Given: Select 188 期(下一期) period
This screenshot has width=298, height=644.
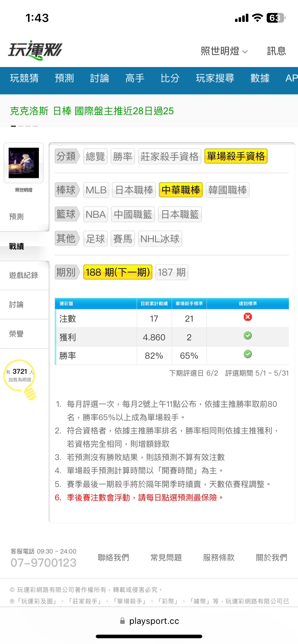Looking at the screenshot, I should point(118,272).
